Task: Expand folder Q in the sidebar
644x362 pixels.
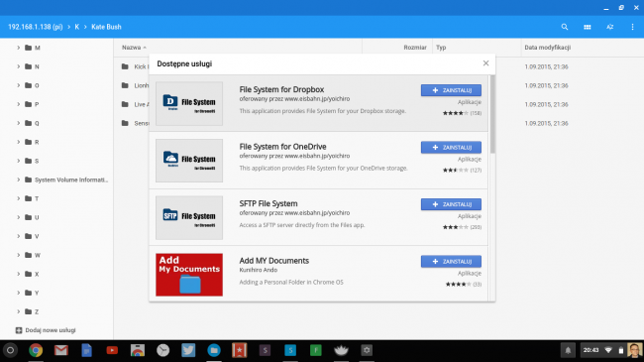Action: 18,123
